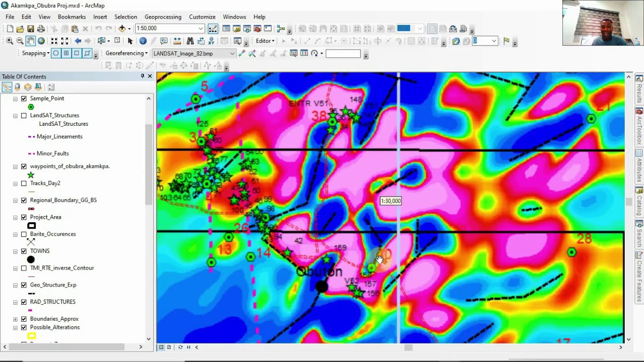Open the ArcToolbox window icon (red toolbox)
This screenshot has height=362, width=644.
coord(257,29)
